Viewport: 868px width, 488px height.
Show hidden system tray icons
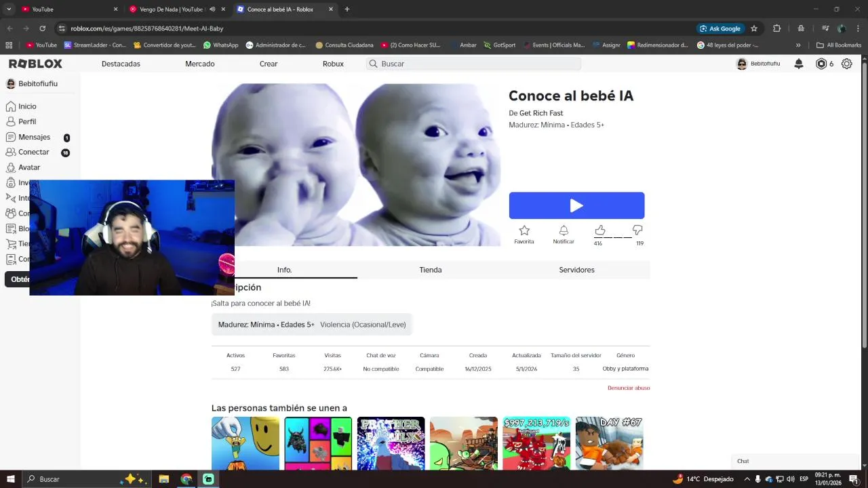(x=747, y=479)
